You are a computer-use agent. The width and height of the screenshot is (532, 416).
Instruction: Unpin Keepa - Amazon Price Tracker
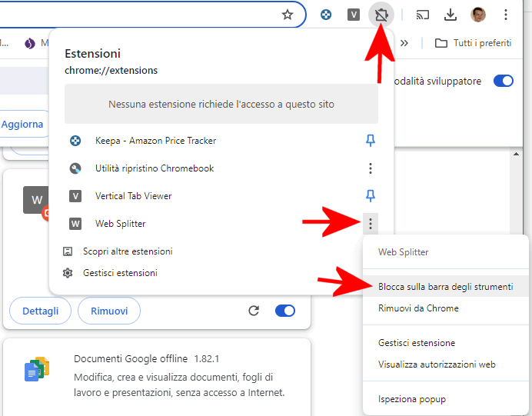coord(370,141)
